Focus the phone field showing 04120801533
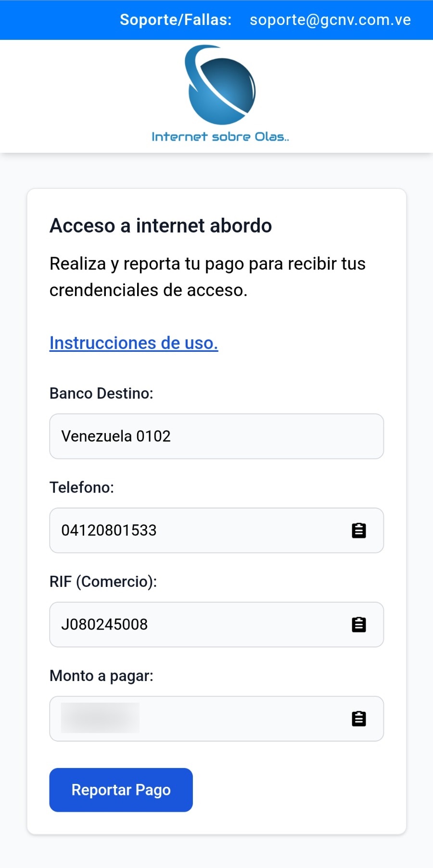The image size is (433, 868). click(216, 531)
